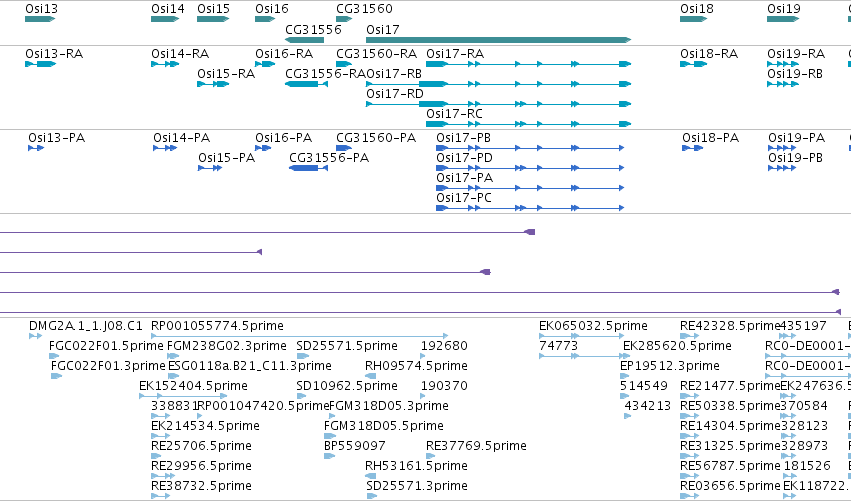Image resolution: width=851 pixels, height=501 pixels.
Task: Select the Osi16 gene label
Action: click(x=272, y=9)
